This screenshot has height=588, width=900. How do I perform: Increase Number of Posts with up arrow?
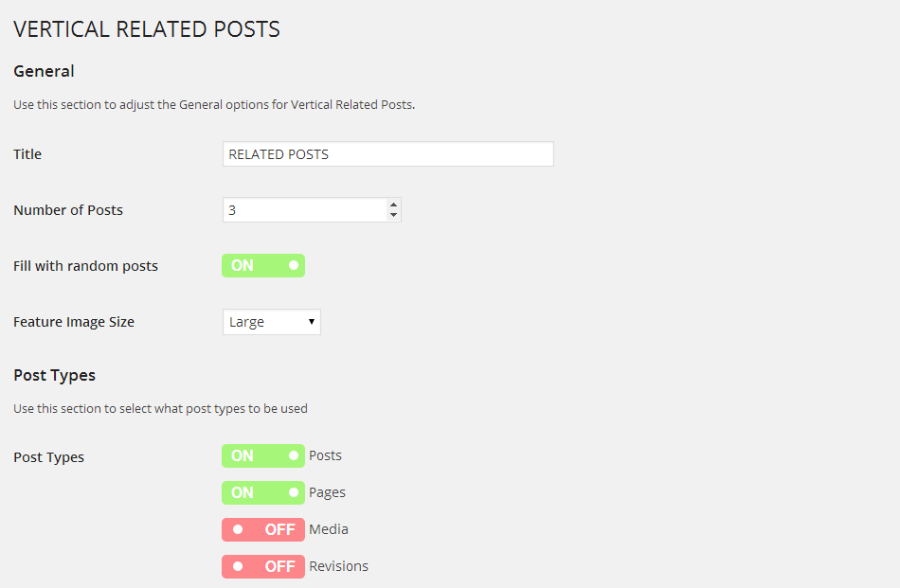click(x=393, y=205)
